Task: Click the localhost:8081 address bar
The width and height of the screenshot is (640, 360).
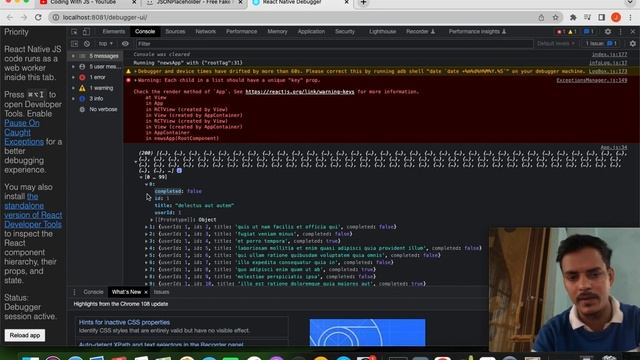Action: tap(294, 18)
